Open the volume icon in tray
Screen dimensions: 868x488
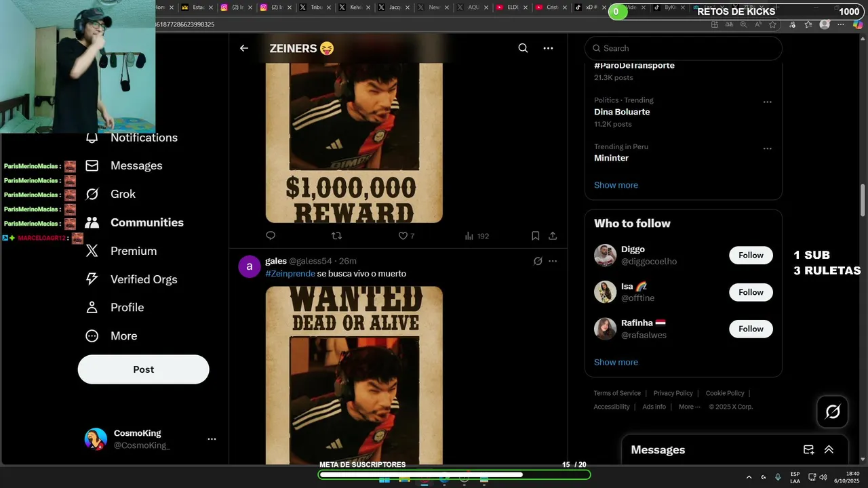[823, 477]
